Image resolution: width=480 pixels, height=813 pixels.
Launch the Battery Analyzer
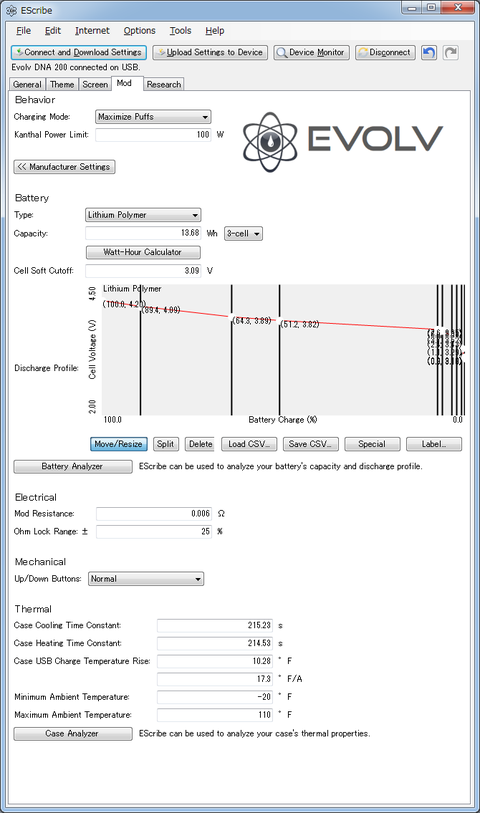click(73, 467)
